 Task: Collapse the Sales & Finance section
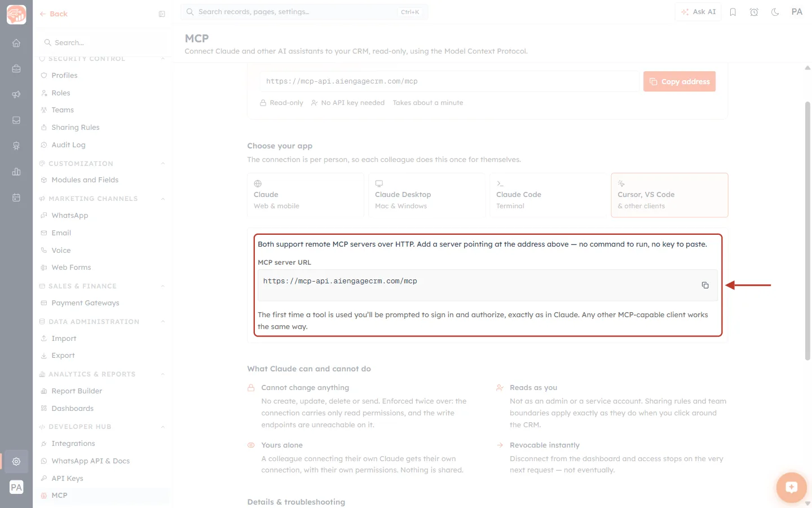[162, 286]
